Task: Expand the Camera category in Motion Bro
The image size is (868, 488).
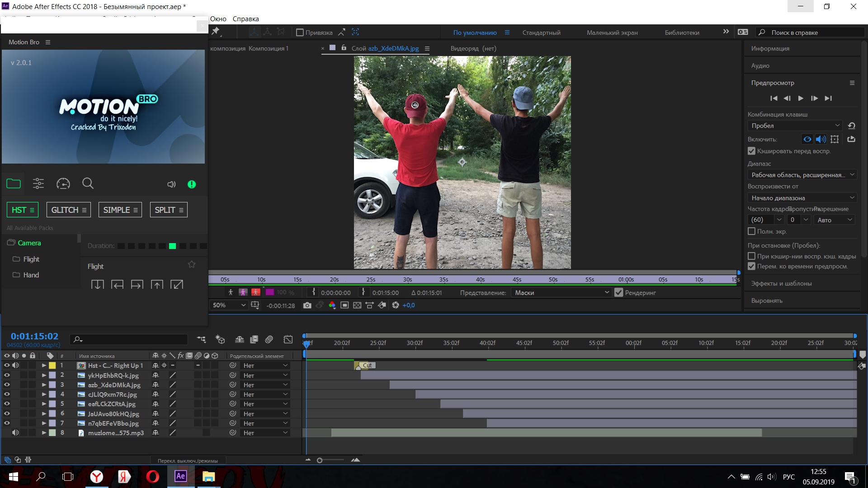Action: 29,243
